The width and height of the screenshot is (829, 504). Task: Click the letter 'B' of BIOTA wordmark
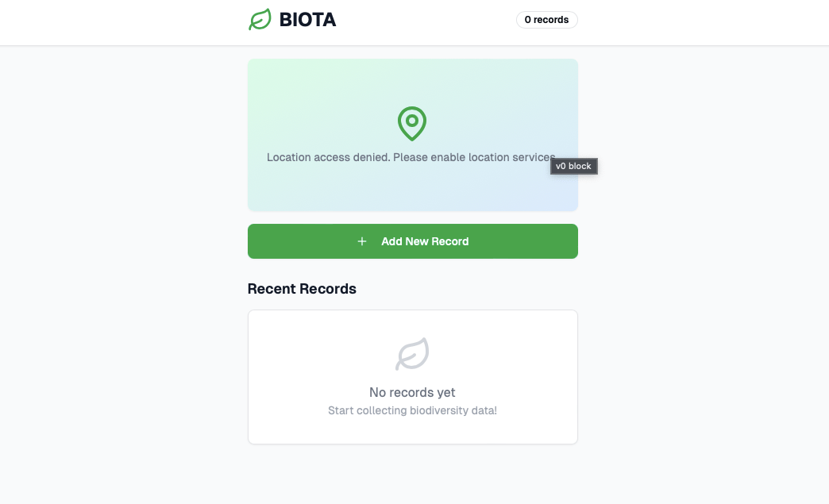coord(287,20)
